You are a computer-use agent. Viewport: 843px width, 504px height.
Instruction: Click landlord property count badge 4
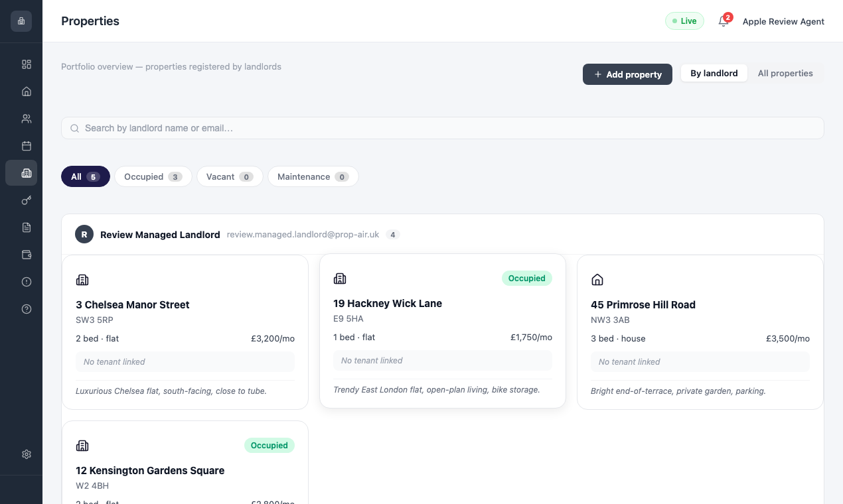pyautogui.click(x=393, y=235)
